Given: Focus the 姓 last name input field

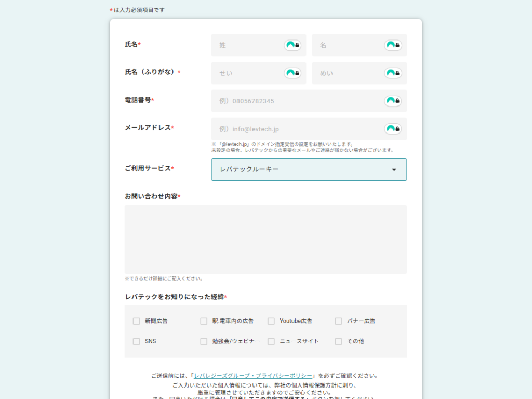Looking at the screenshot, I should click(x=247, y=45).
